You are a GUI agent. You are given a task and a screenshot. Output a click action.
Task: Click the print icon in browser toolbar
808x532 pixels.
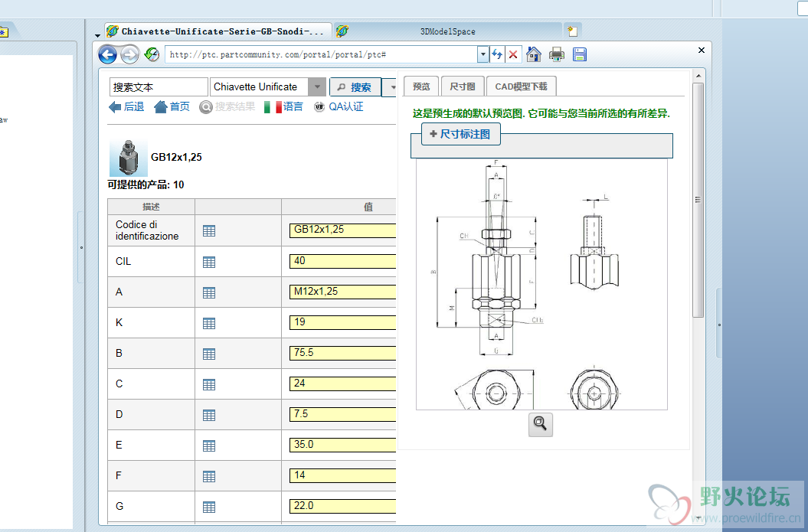pyautogui.click(x=557, y=54)
